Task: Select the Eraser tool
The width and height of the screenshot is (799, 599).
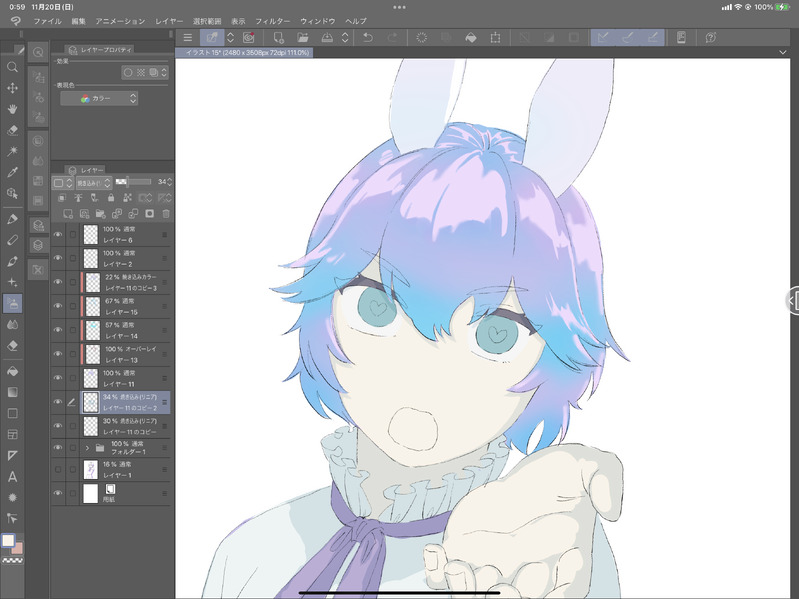Action: coord(12,345)
